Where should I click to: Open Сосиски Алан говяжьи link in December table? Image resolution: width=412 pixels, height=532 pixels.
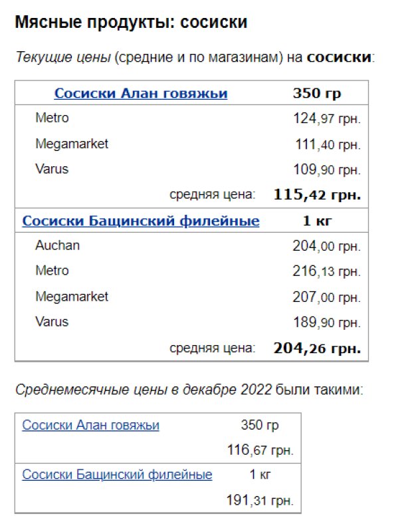pos(90,425)
